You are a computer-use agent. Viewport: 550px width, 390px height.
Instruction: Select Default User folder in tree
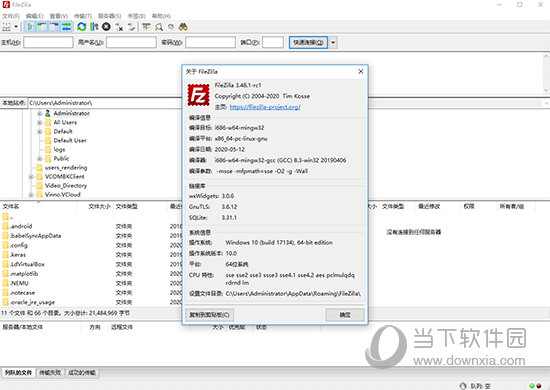coord(70,140)
